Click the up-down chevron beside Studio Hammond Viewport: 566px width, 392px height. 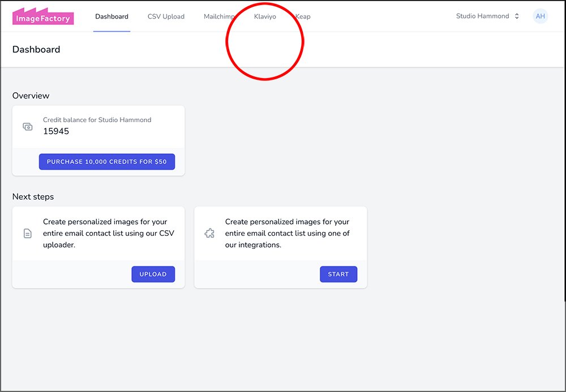coord(517,16)
